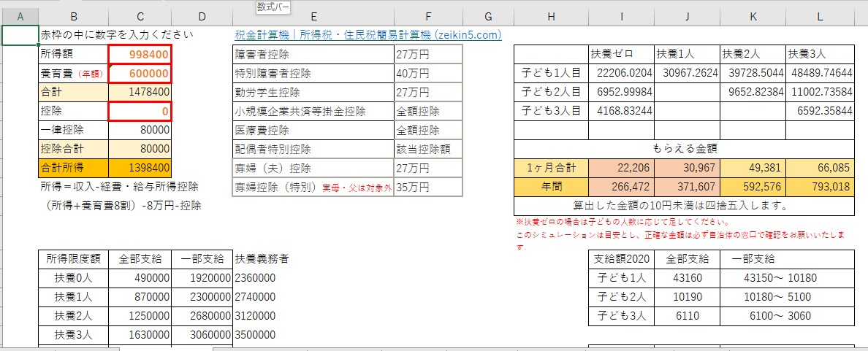The width and height of the screenshot is (868, 351).
Task: Select the 年間 label cell
Action: pyautogui.click(x=551, y=187)
